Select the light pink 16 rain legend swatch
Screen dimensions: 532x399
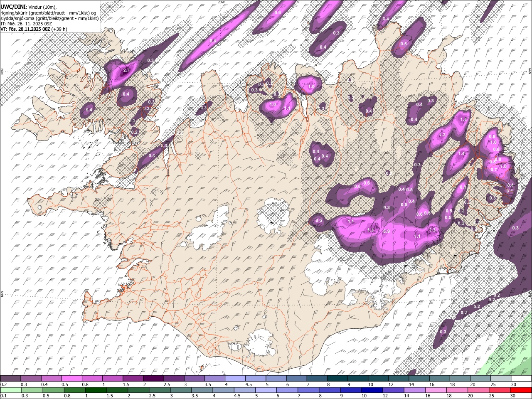pos(436,390)
